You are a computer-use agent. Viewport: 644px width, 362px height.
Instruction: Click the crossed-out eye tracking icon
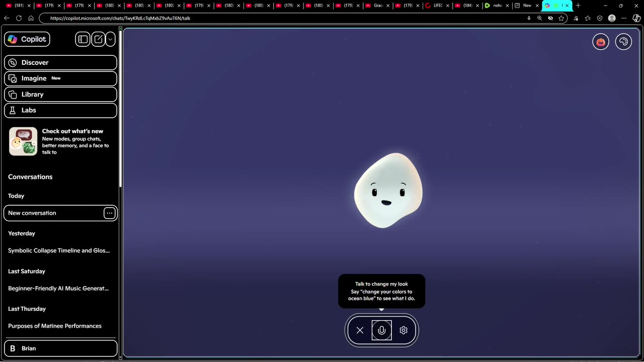[550, 18]
